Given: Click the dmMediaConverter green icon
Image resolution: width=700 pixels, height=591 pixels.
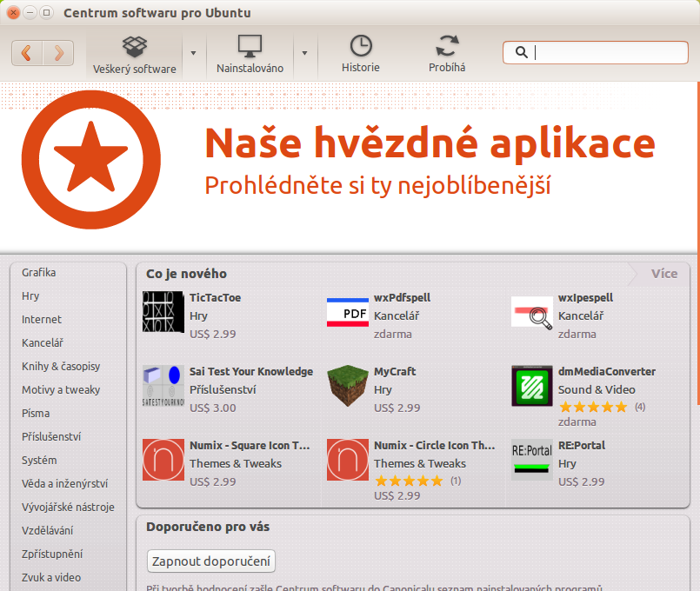Looking at the screenshot, I should (531, 386).
